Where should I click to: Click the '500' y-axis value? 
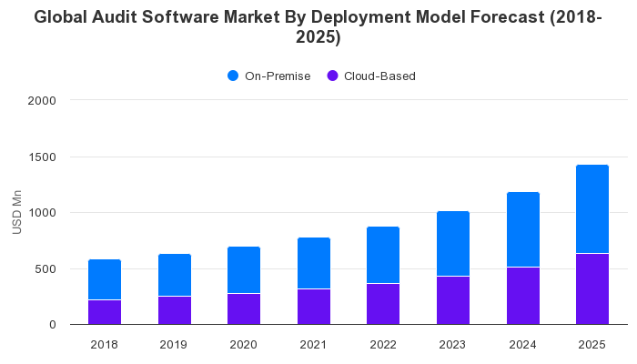coord(45,269)
